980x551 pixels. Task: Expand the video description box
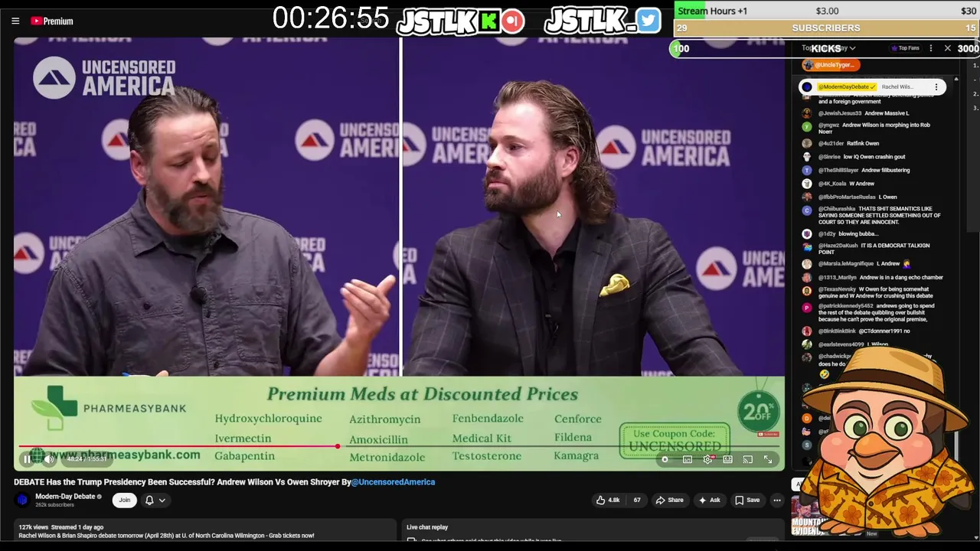click(205, 531)
